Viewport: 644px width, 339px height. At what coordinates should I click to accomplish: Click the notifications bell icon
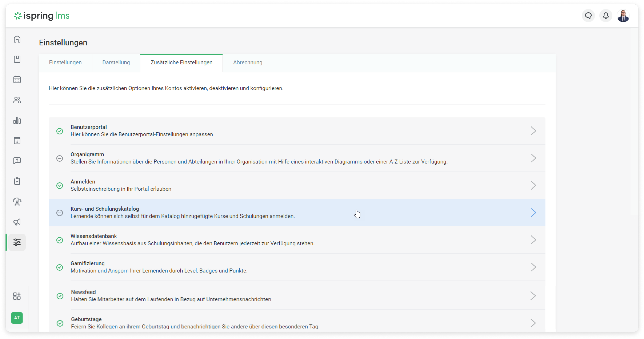pyautogui.click(x=605, y=16)
